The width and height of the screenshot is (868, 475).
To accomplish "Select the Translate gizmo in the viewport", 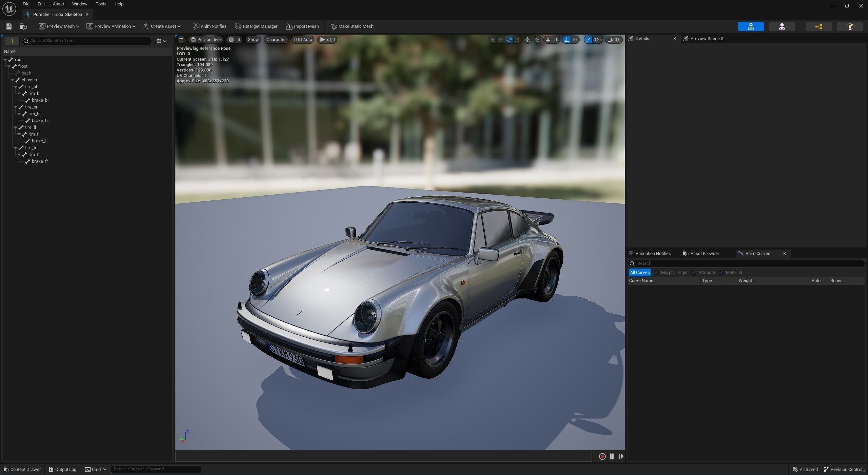I will pyautogui.click(x=501, y=40).
